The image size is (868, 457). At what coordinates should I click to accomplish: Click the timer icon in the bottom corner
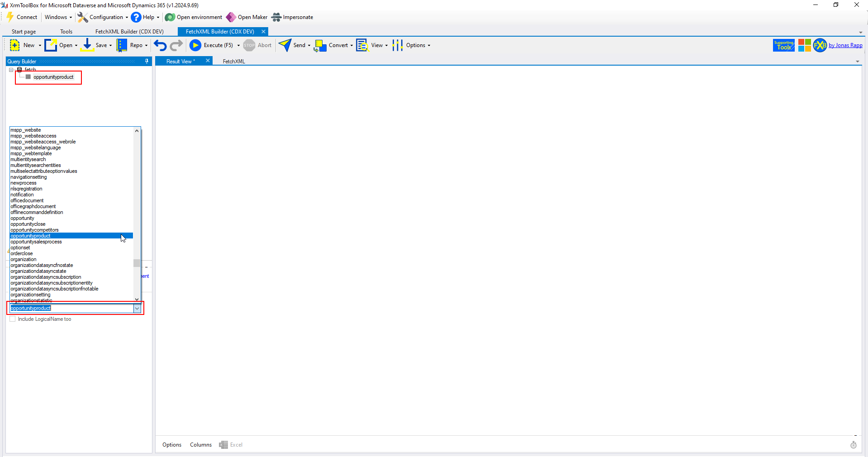point(854,445)
